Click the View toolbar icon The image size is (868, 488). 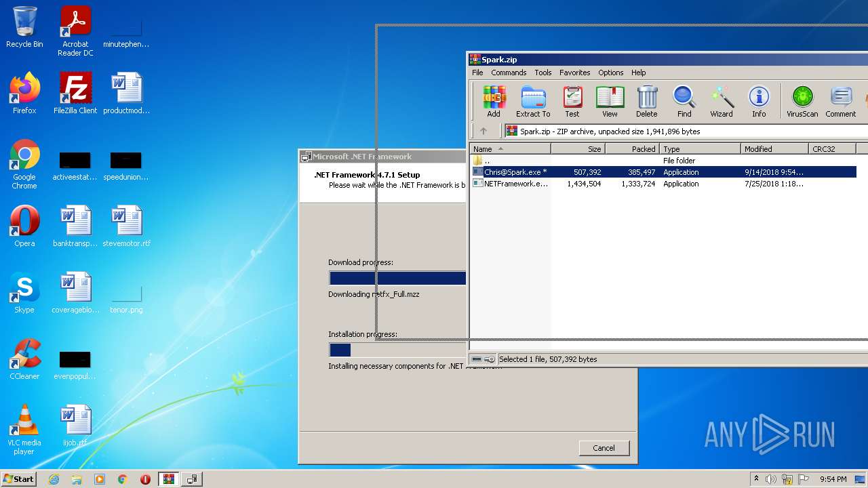(x=610, y=102)
